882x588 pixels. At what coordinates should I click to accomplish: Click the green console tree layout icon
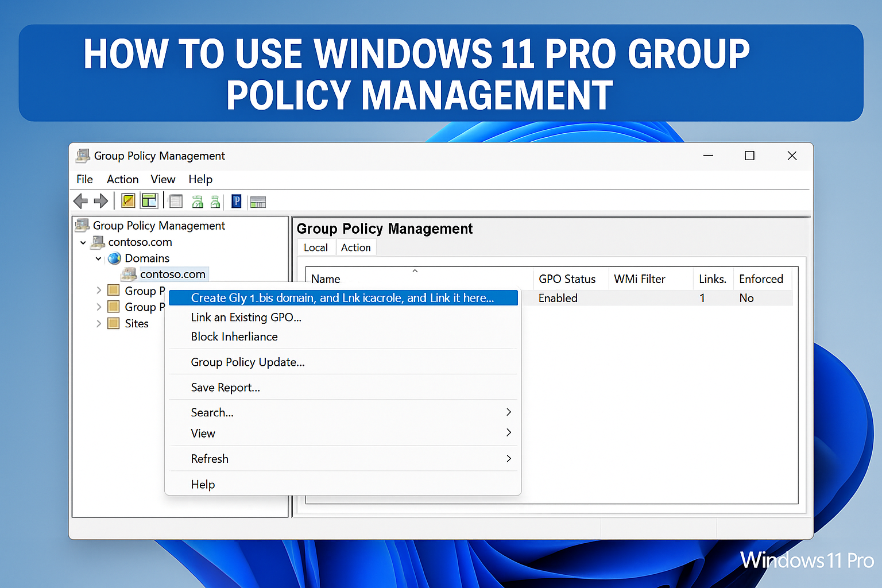point(149,201)
